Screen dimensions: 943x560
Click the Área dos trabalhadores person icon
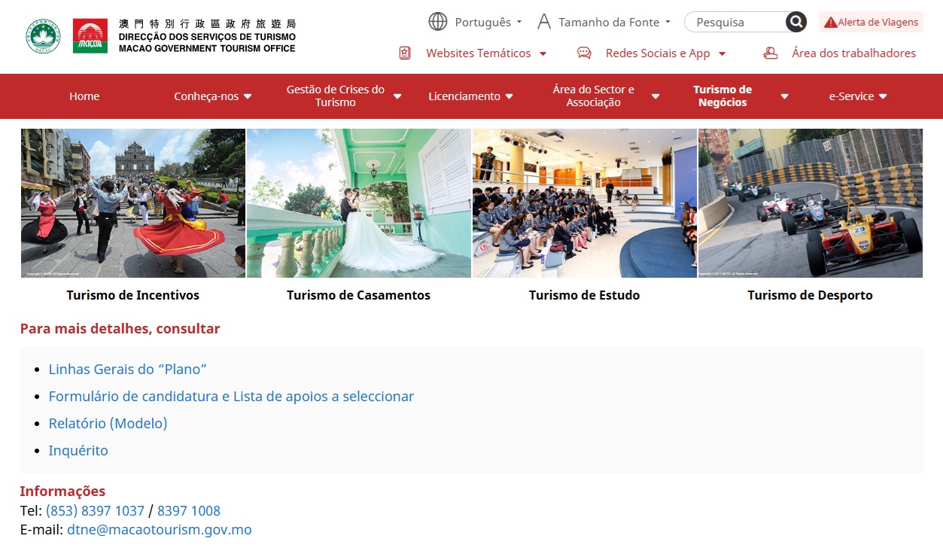coord(770,53)
